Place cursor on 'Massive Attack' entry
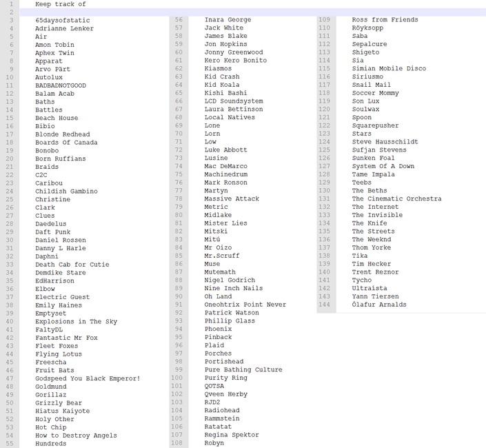Screen dimensions: 486x448 pyautogui.click(x=232, y=199)
